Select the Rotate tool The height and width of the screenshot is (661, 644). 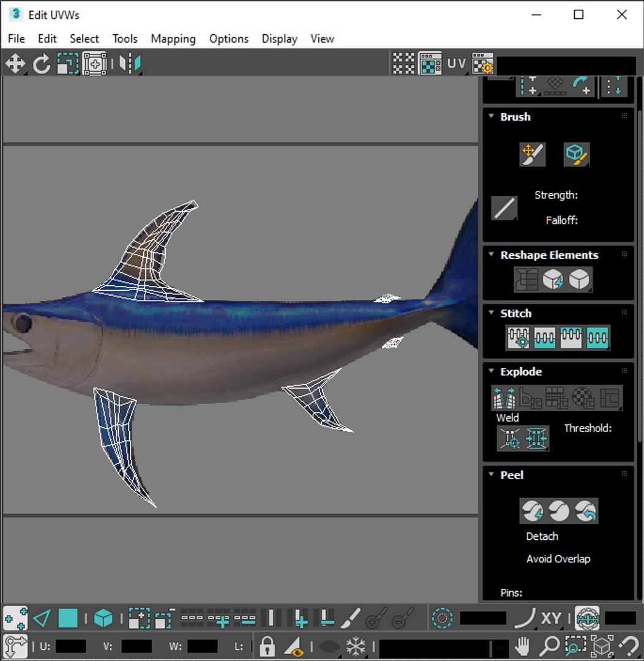[42, 64]
